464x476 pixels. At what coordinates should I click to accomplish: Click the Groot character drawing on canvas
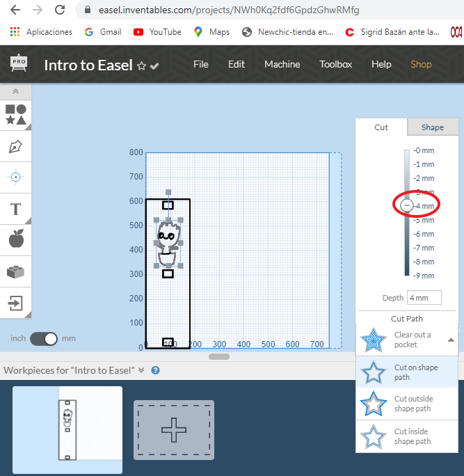[169, 243]
